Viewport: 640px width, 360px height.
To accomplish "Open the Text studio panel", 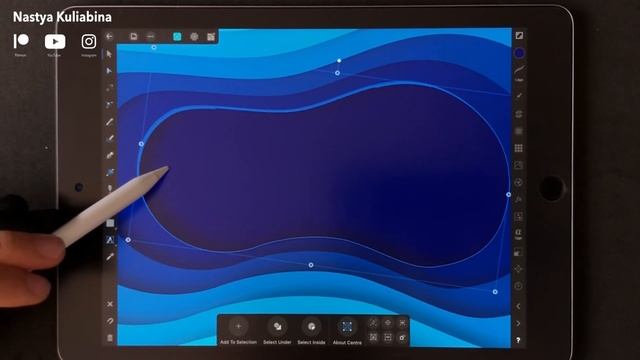I will 518,234.
